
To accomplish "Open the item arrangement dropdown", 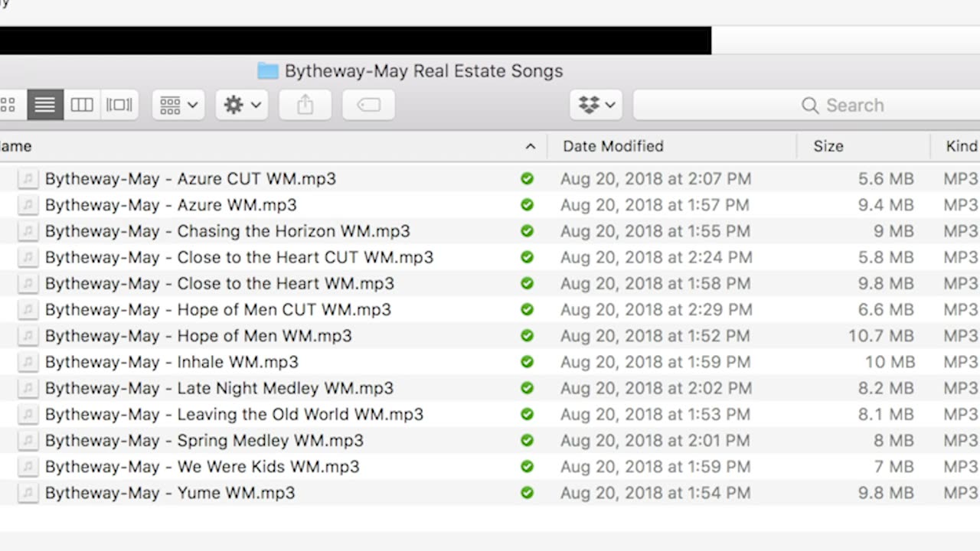I will click(x=179, y=105).
